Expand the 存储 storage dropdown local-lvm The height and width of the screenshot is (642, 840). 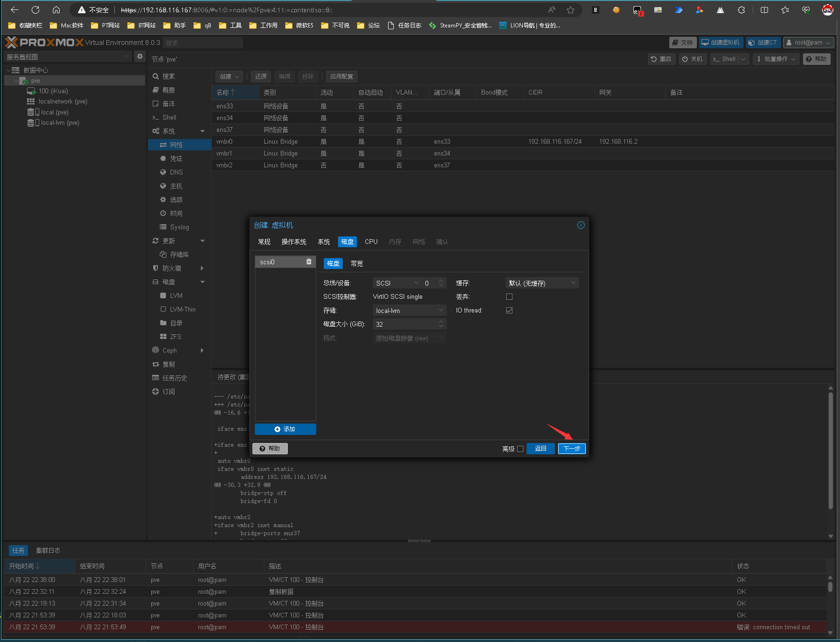tap(409, 311)
